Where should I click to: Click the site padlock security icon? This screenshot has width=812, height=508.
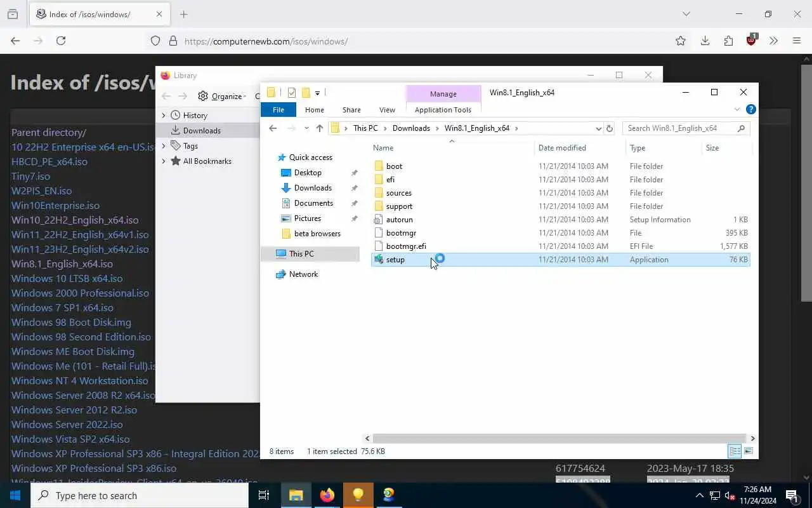[173, 41]
